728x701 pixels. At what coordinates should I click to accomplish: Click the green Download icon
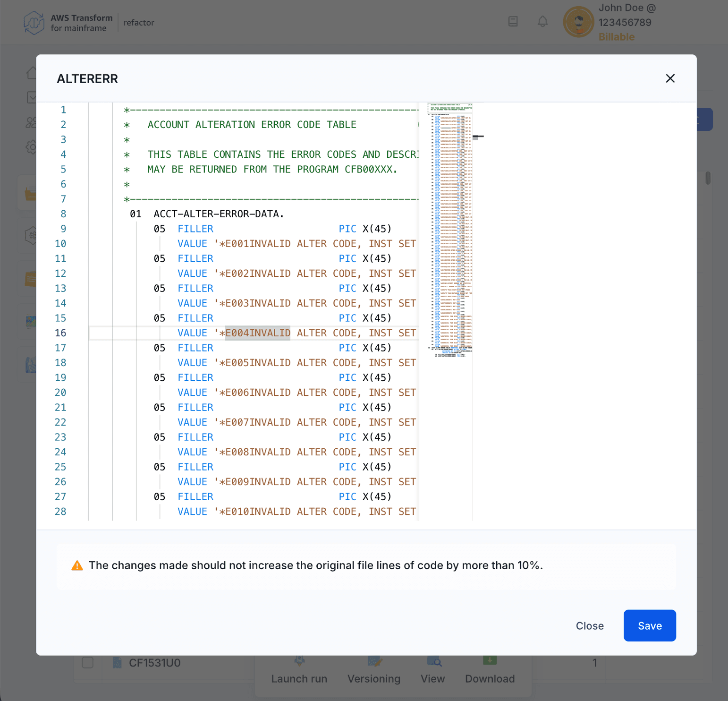coord(490,660)
